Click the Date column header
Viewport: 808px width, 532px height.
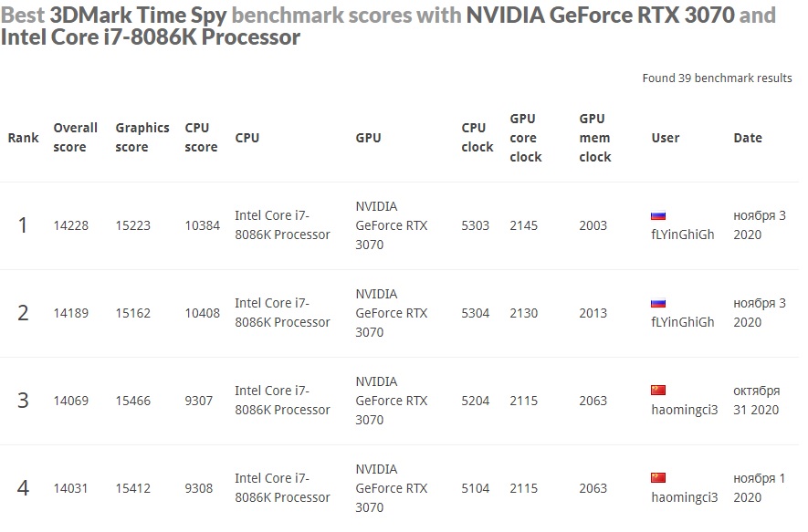coord(747,138)
